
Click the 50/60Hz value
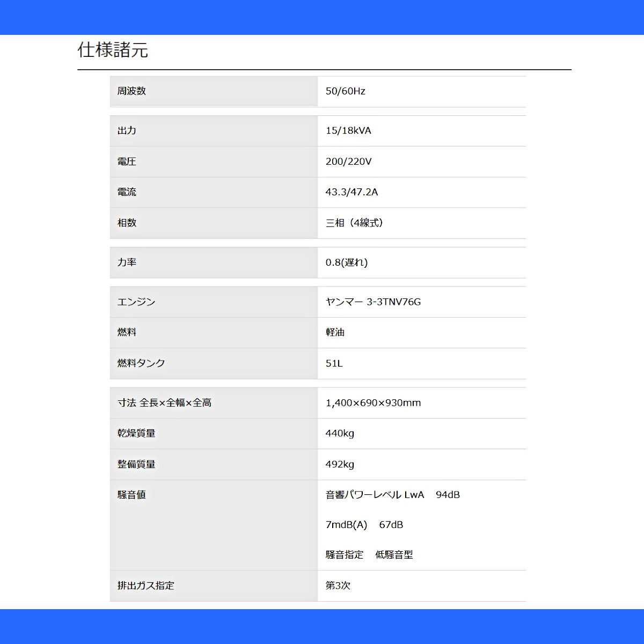(x=346, y=91)
